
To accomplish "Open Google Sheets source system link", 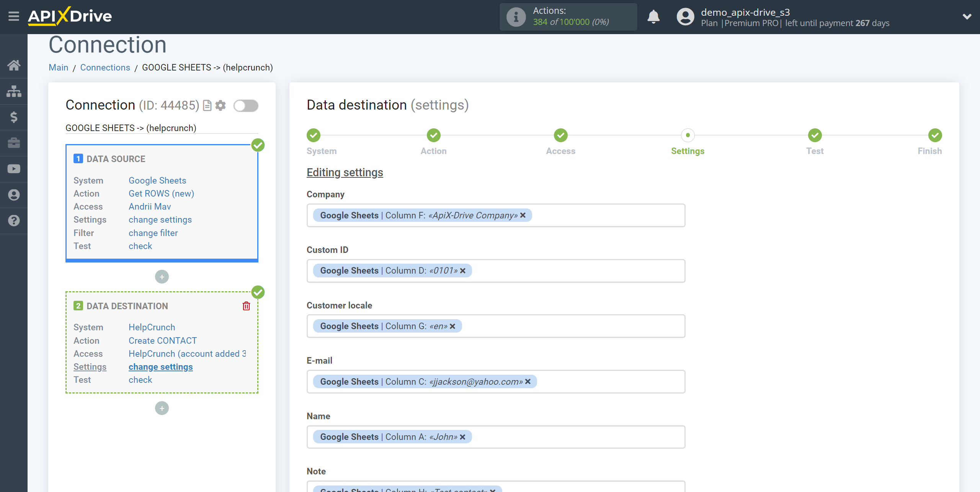I will click(x=157, y=180).
